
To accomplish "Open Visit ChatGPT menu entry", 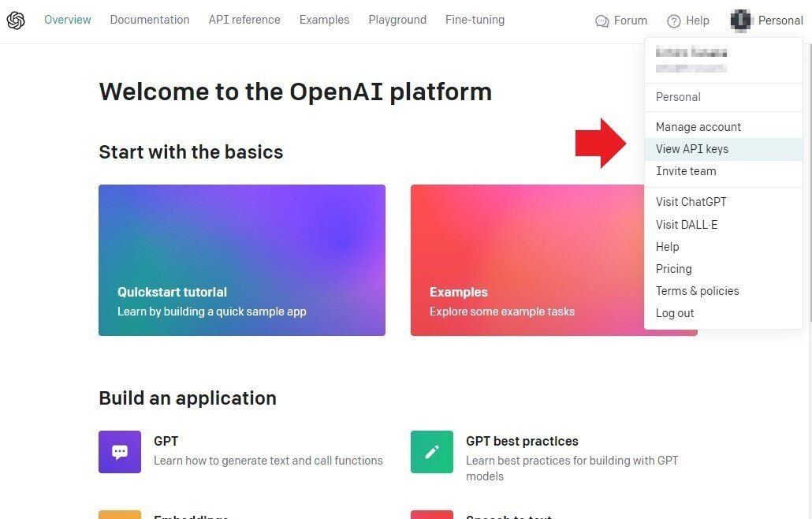I will (724, 202).
